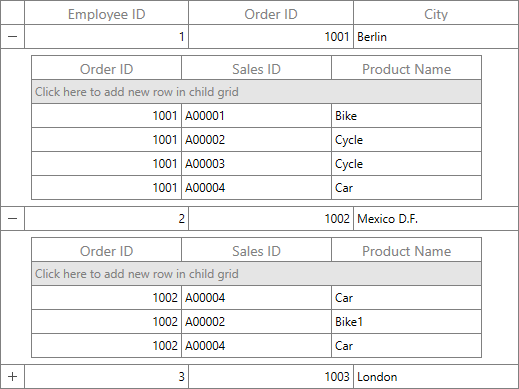Click Product Name header in Berlin child grid
This screenshot has height=389, width=519.
406,69
